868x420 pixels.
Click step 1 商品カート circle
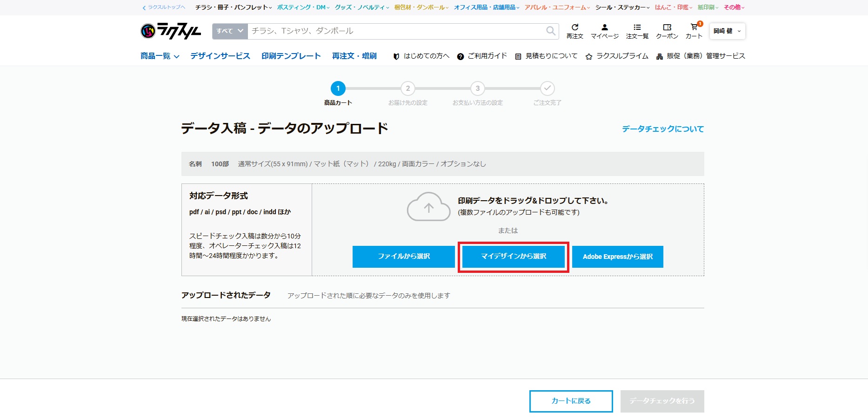338,88
